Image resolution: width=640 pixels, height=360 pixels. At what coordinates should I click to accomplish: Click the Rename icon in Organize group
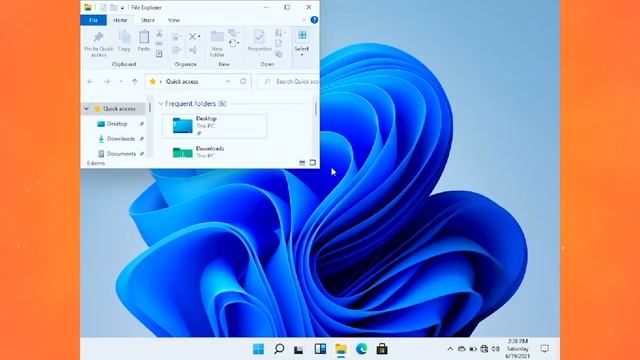click(x=193, y=50)
